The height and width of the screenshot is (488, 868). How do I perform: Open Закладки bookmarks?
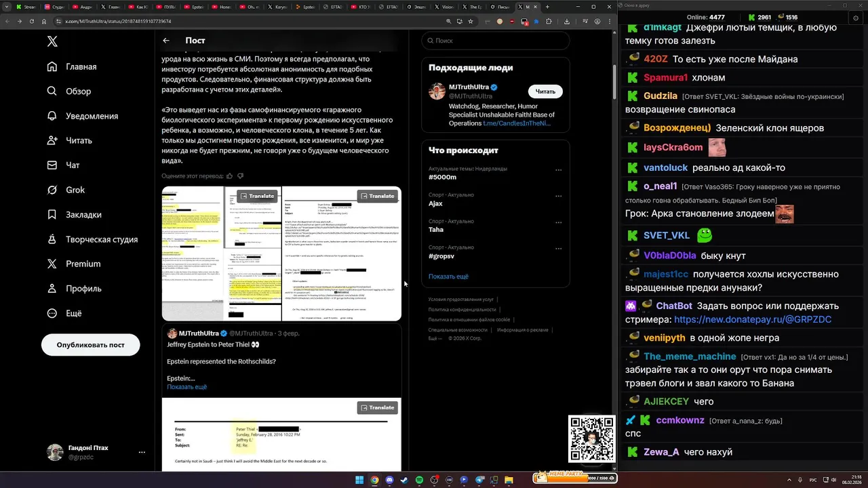pos(75,214)
